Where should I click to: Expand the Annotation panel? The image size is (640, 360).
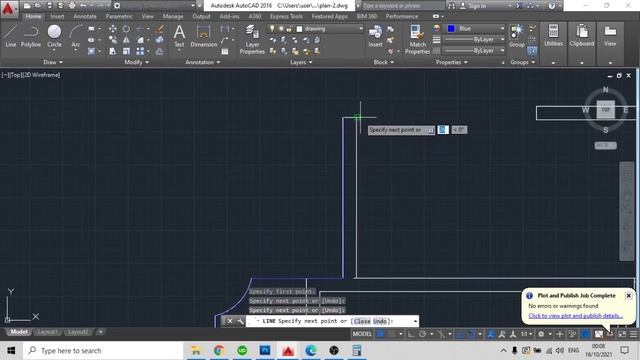tap(202, 62)
